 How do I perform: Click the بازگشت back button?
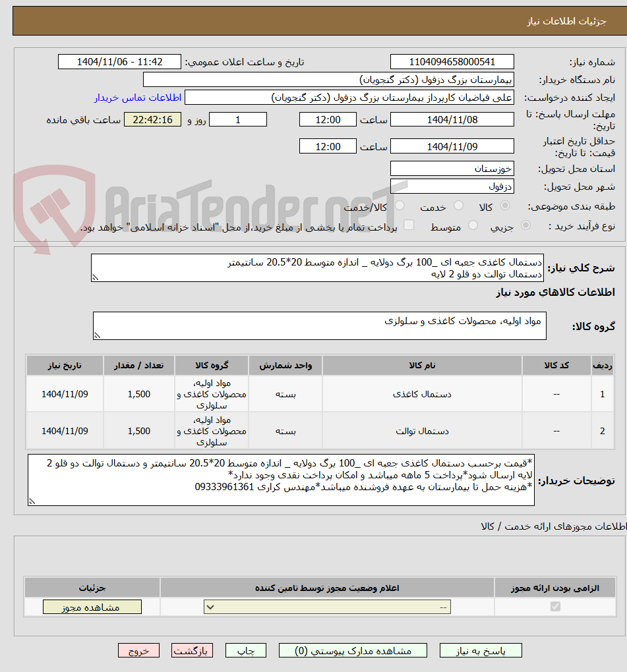pos(192,650)
